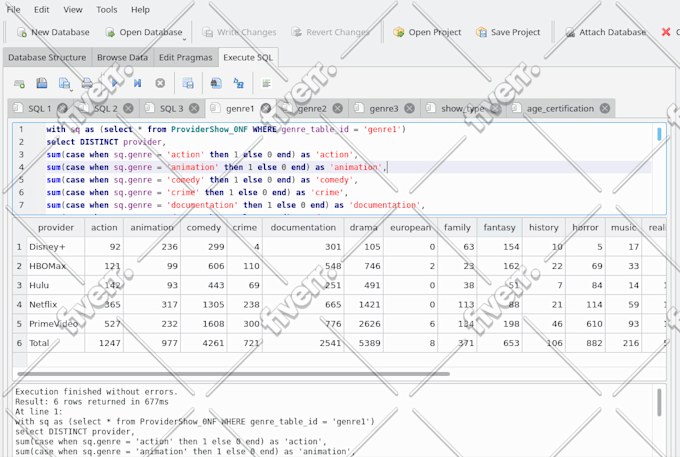Click the animation column header
680x457 pixels.
tap(152, 228)
